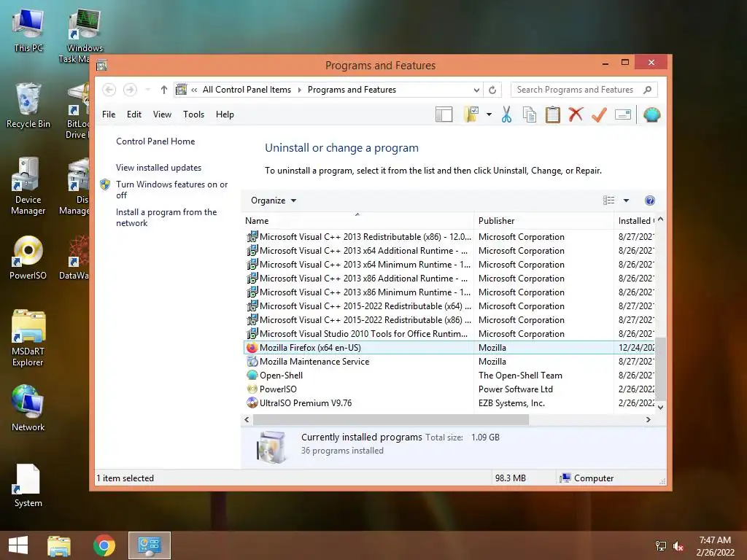Open the view options dropdown arrow
Viewport: 747px width, 560px height.
coord(626,201)
